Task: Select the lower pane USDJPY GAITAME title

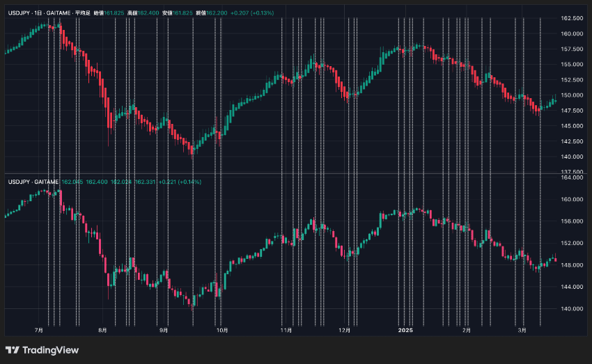Action: click(x=33, y=182)
